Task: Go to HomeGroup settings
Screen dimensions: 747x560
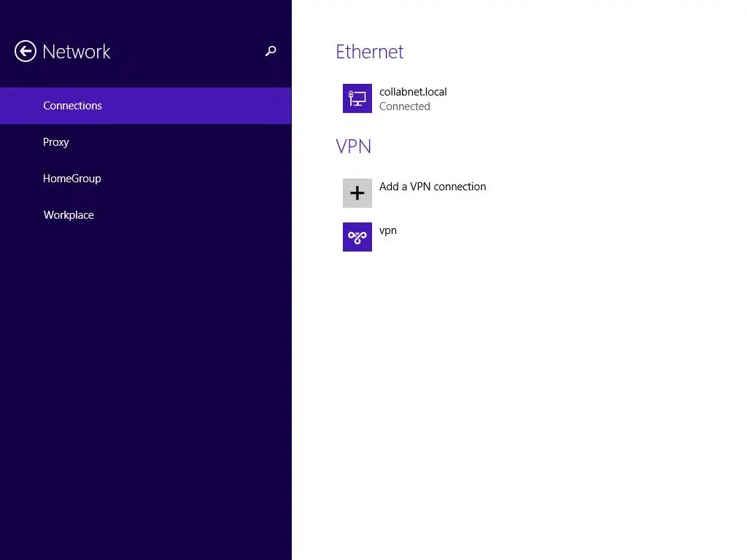Action: (72, 179)
